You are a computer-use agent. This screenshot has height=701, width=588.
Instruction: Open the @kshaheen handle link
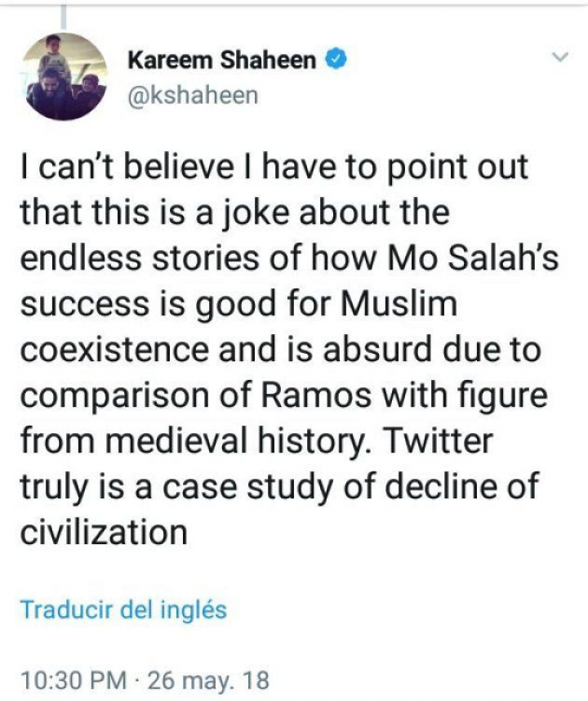pos(193,96)
